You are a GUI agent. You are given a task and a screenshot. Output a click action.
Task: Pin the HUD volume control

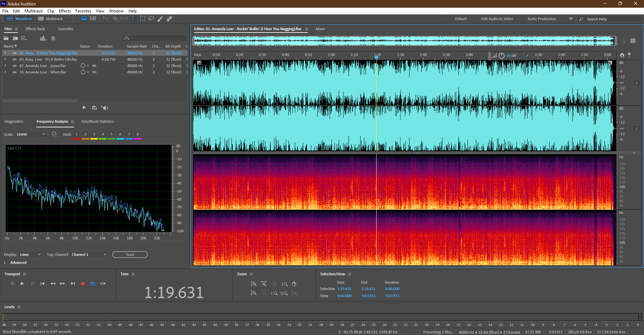coord(527,56)
